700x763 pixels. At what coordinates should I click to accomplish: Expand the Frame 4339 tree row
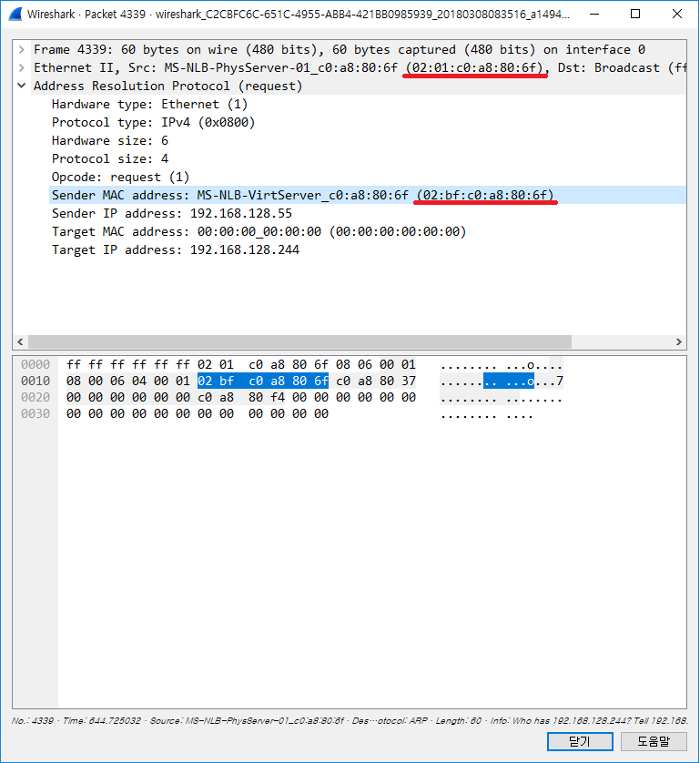coord(22,50)
